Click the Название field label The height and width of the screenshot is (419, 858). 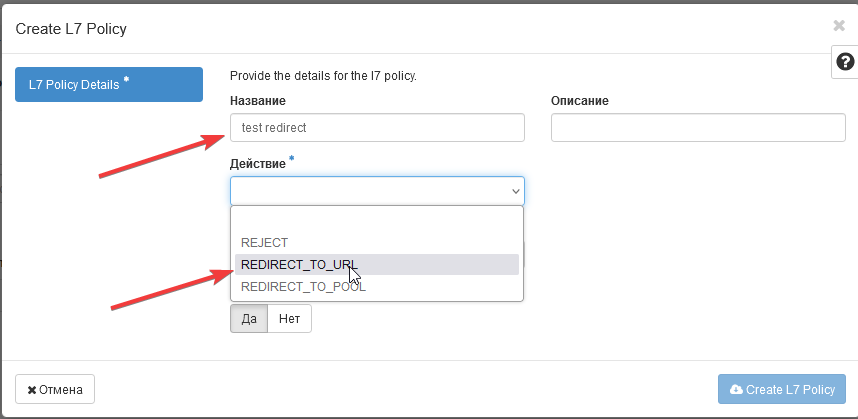click(258, 101)
